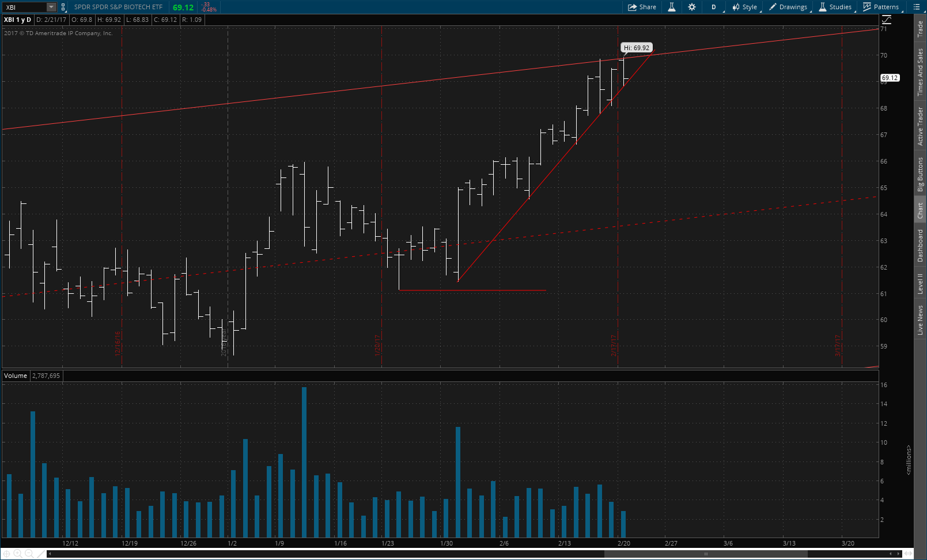Click the O: 69.8 open value

coord(82,20)
